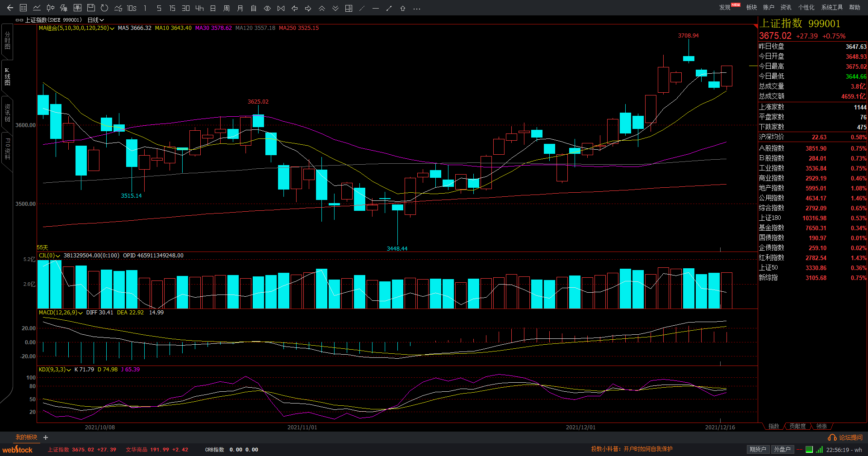The width and height of the screenshot is (868, 456).
Task: Click the green signal strength bars icon
Action: (x=820, y=449)
